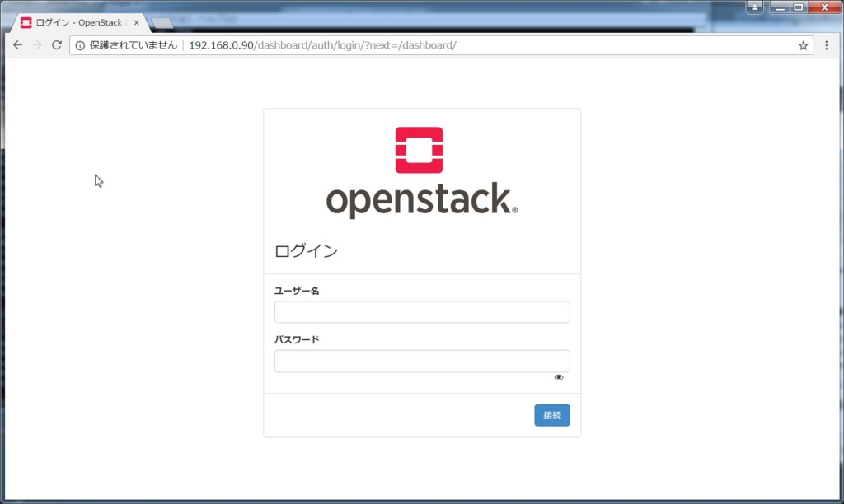Open a new tab next to the OpenStack tab
This screenshot has height=504, width=844.
pos(162,23)
